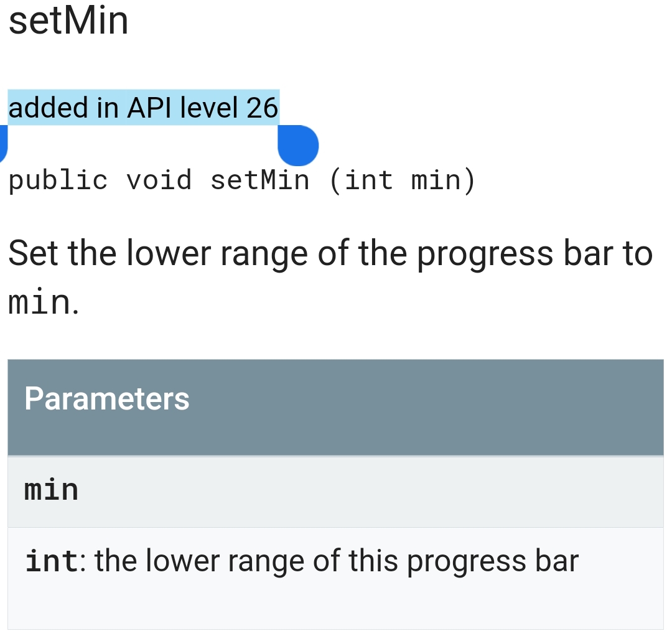Click "min)" at end of method signature
This screenshot has width=672, height=641.
[x=444, y=181]
